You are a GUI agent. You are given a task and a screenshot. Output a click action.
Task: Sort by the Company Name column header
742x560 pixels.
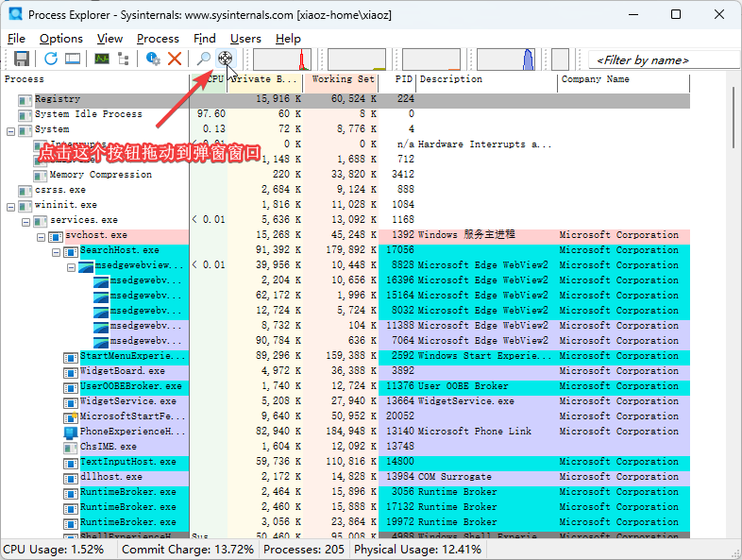coord(595,80)
